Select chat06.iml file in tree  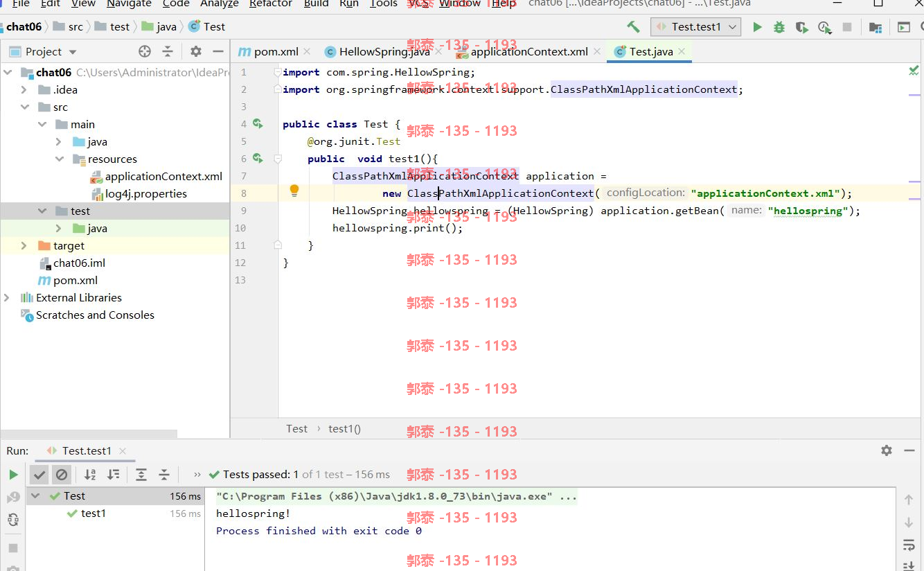pyautogui.click(x=79, y=263)
